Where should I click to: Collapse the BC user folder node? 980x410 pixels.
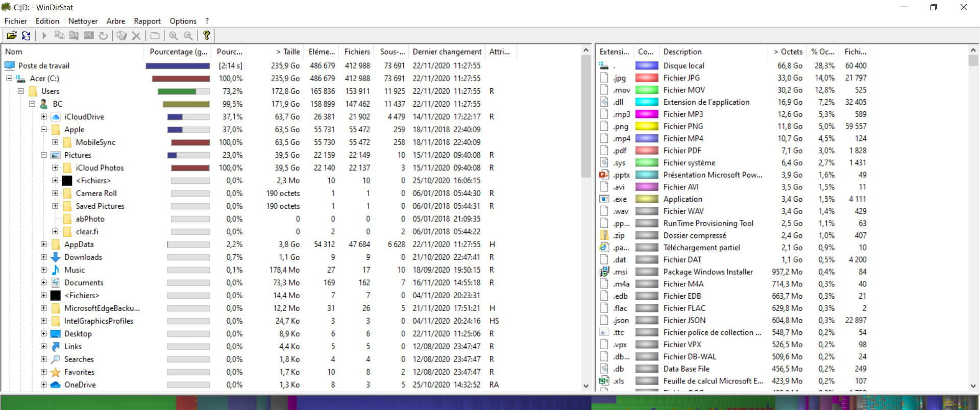32,104
